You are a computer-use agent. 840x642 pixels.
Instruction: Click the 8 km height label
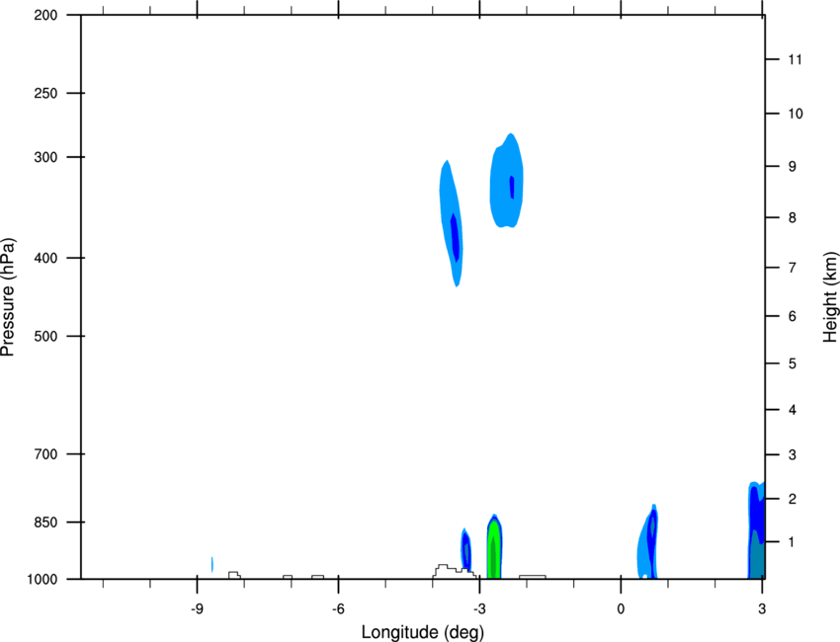[x=793, y=217]
